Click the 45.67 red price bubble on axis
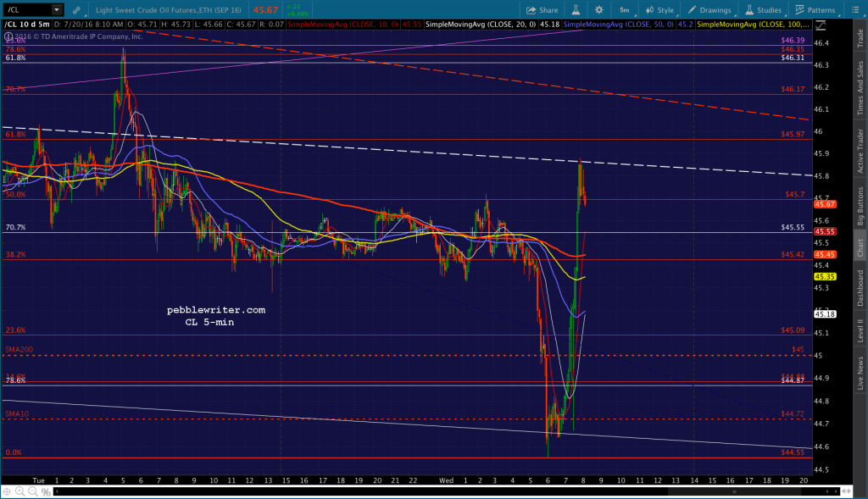The image size is (868, 499). coord(825,204)
